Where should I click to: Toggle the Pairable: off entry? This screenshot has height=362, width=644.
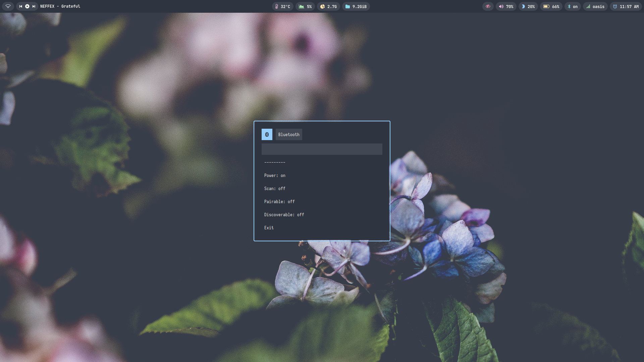(279, 201)
